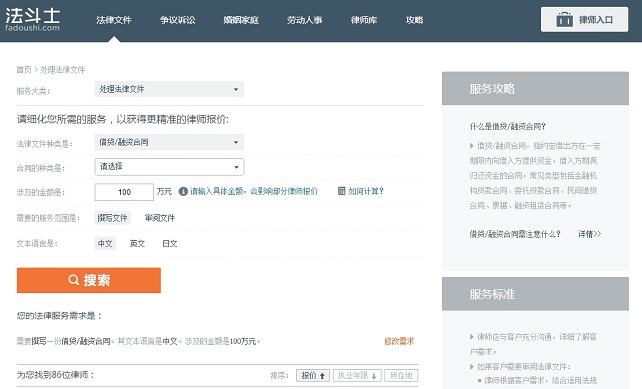642x389 pixels.
Task: Click the 修改需求 link
Action: [x=399, y=341]
